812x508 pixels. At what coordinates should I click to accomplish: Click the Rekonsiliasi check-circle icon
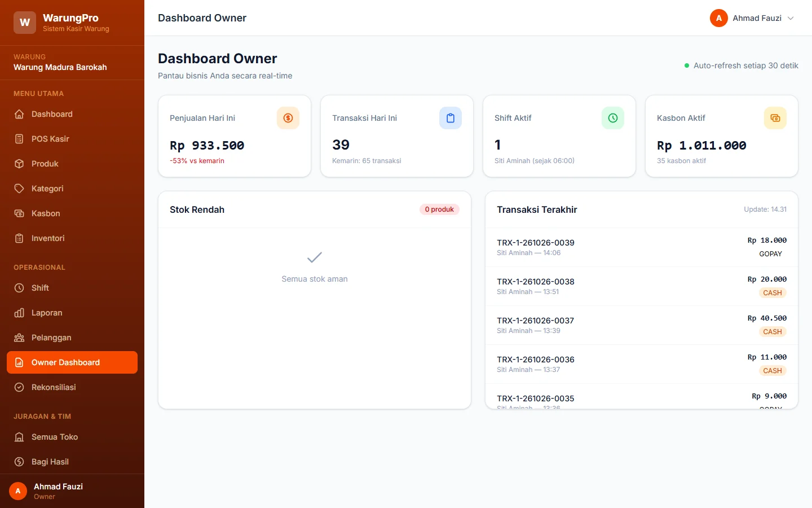19,387
